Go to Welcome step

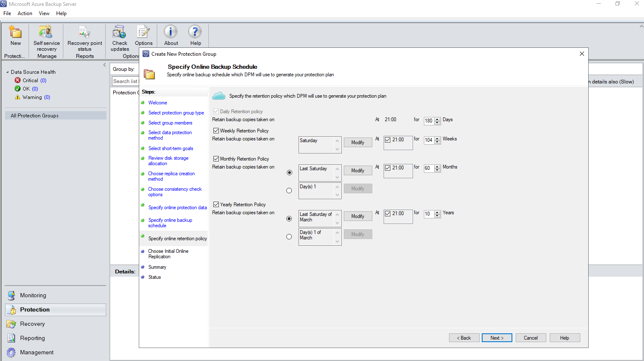(x=158, y=103)
